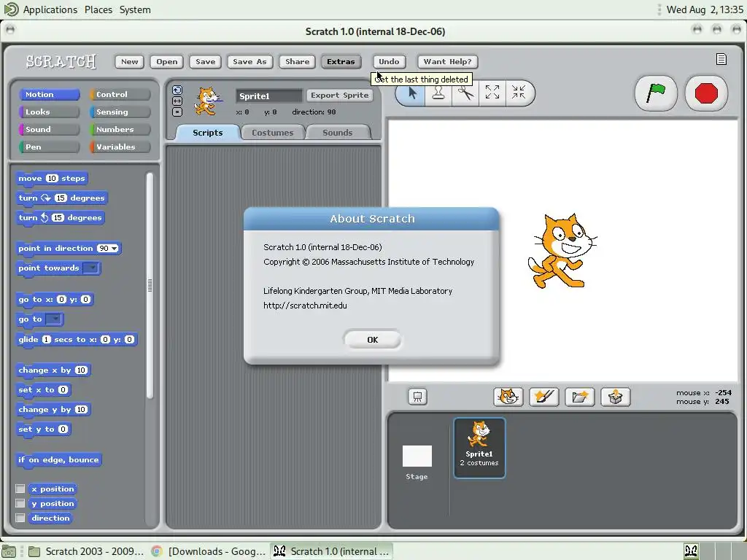Open the point towards dropdown
The height and width of the screenshot is (560, 747).
90,268
